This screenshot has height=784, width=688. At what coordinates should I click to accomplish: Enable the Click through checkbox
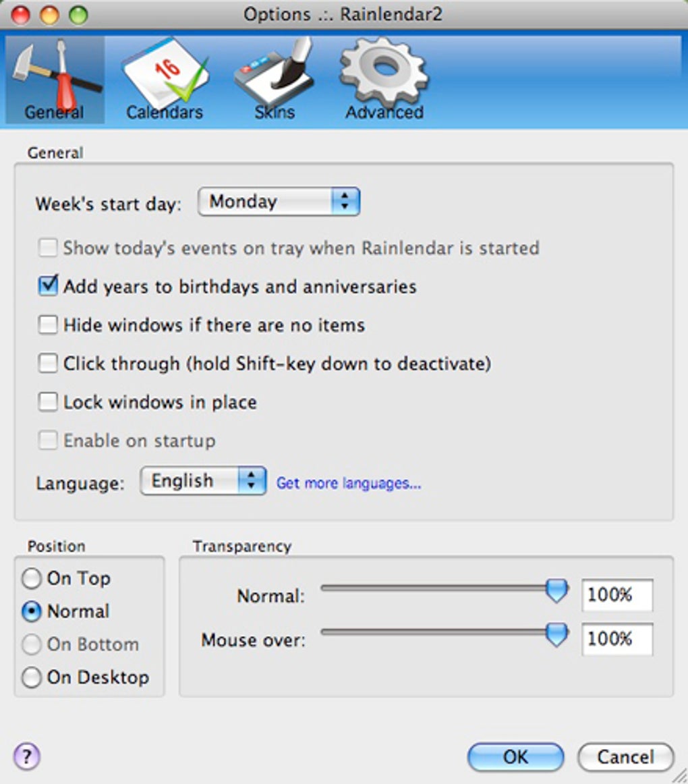pos(48,363)
